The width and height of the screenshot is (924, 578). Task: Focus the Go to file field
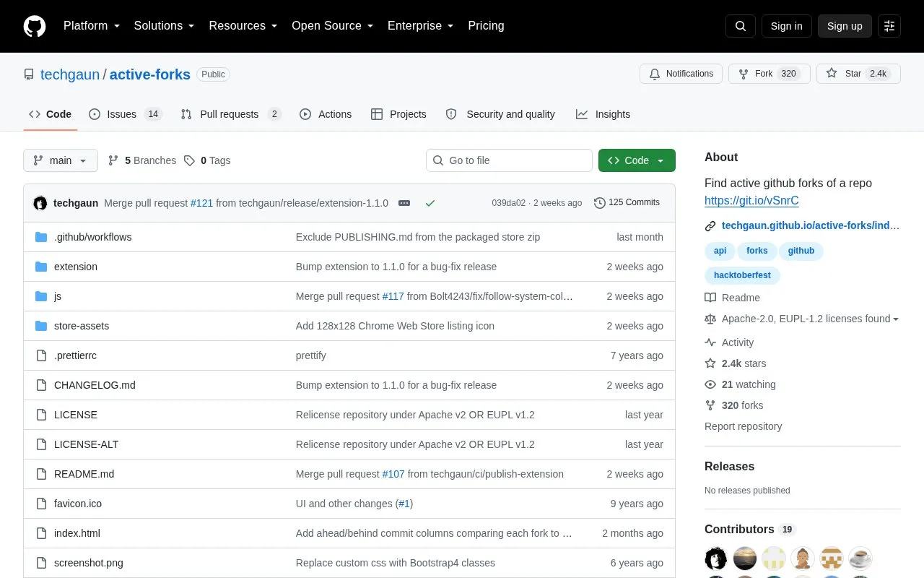(x=509, y=160)
